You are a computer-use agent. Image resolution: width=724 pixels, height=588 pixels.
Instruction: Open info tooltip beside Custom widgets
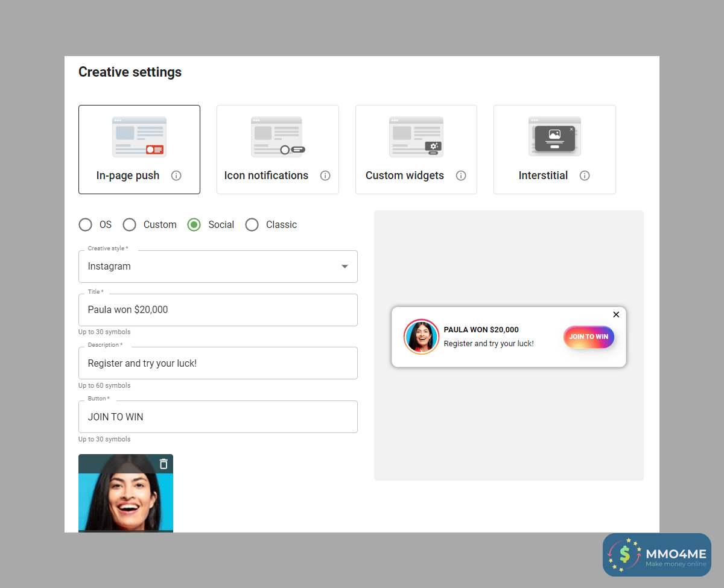[x=461, y=175]
